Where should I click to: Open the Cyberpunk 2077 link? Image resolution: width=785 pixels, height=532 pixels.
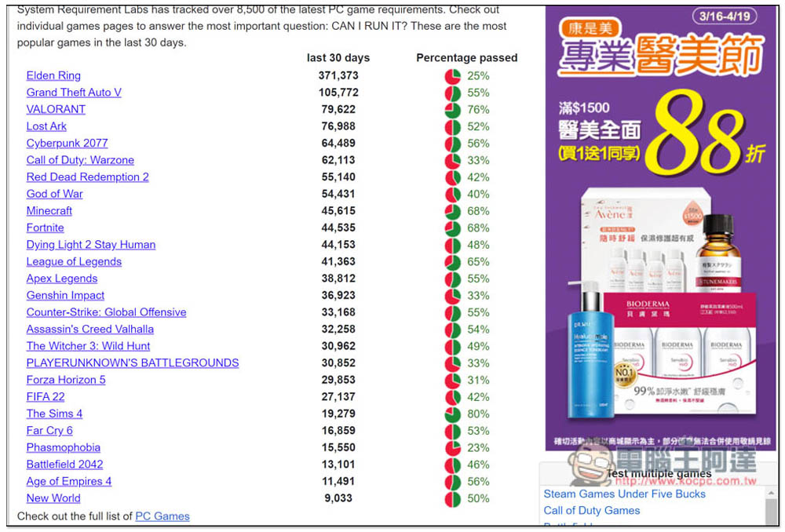67,143
